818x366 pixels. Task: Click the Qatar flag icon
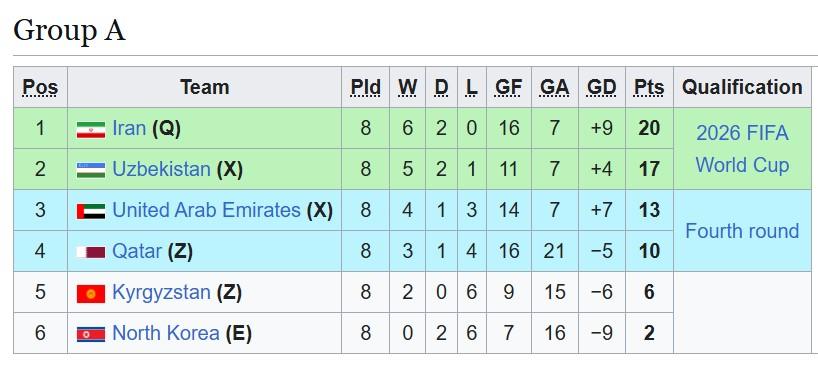coord(91,252)
